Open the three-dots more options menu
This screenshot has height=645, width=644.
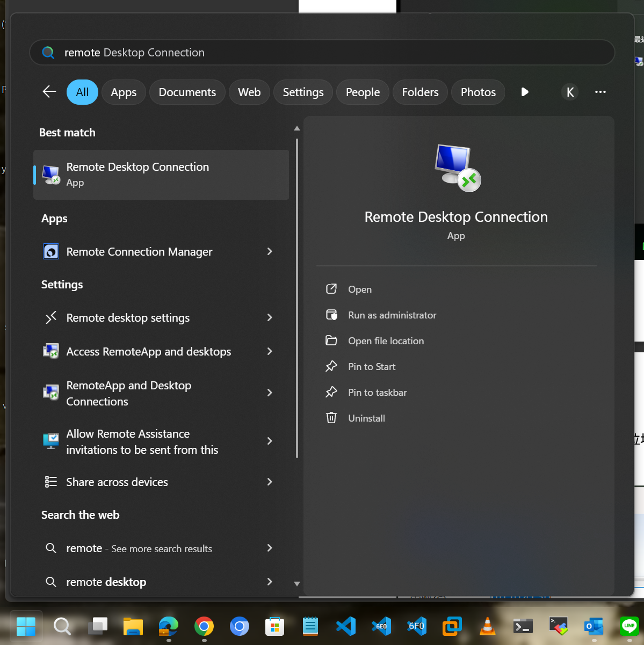tap(600, 92)
